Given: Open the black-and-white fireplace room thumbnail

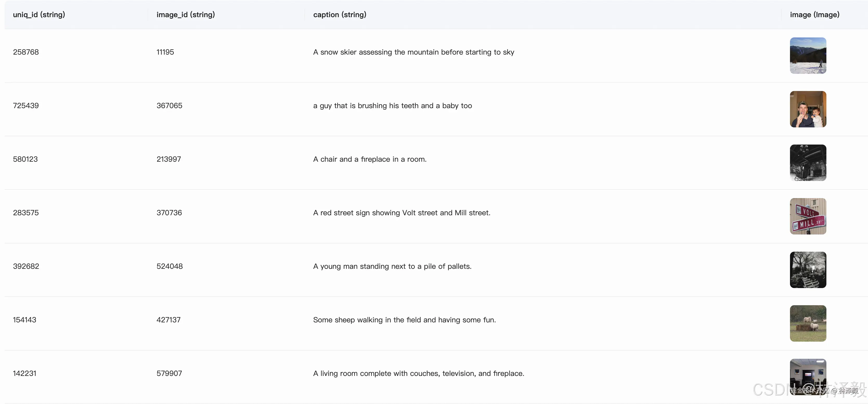Looking at the screenshot, I should click(x=808, y=163).
